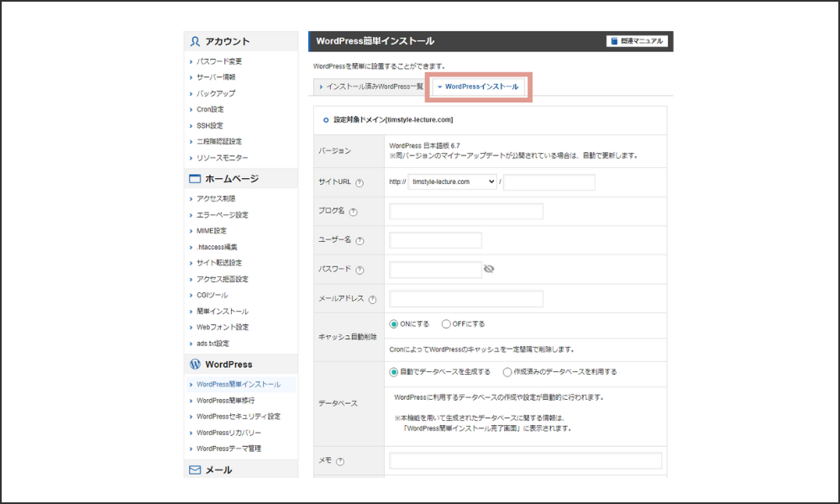Open アクセス制限 in the sidebar
Image resolution: width=840 pixels, height=504 pixels.
pos(216,199)
